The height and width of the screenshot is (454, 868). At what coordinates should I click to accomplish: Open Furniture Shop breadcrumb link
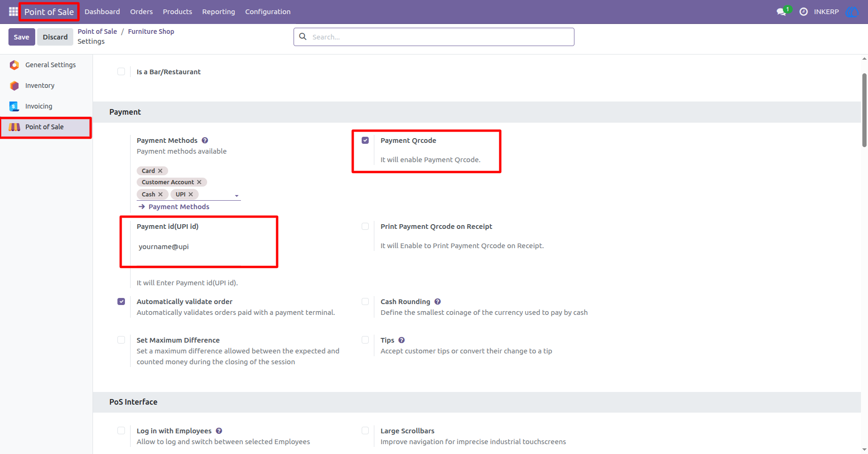[x=151, y=31]
